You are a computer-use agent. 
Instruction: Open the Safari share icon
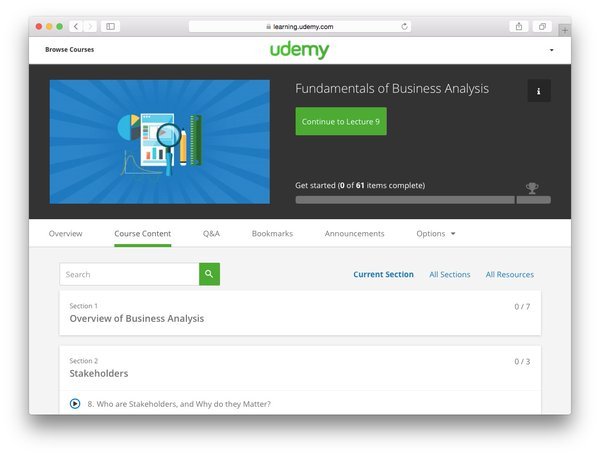(519, 26)
